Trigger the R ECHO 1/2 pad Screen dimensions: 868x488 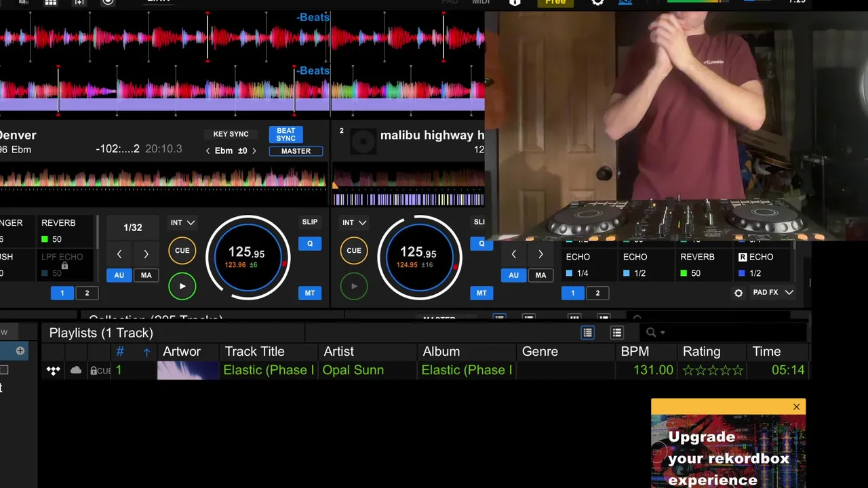click(x=761, y=264)
